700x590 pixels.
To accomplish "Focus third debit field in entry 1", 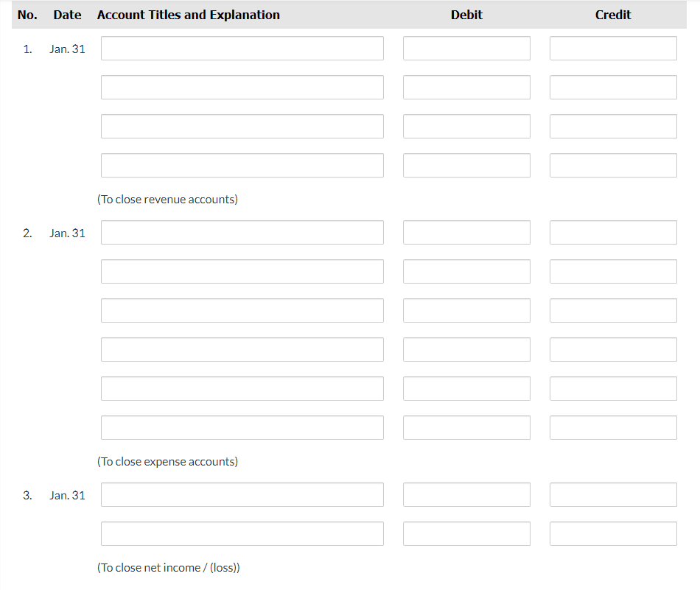I will 466,126.
